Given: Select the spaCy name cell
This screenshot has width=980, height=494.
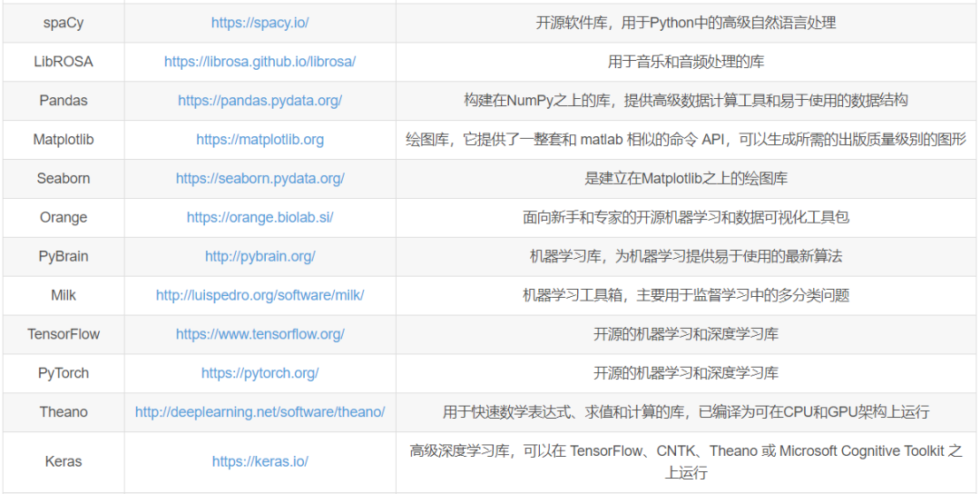Looking at the screenshot, I should pos(64,23).
